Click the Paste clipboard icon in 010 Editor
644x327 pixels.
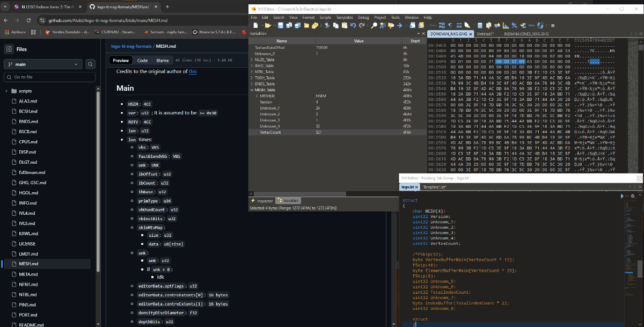344,25
